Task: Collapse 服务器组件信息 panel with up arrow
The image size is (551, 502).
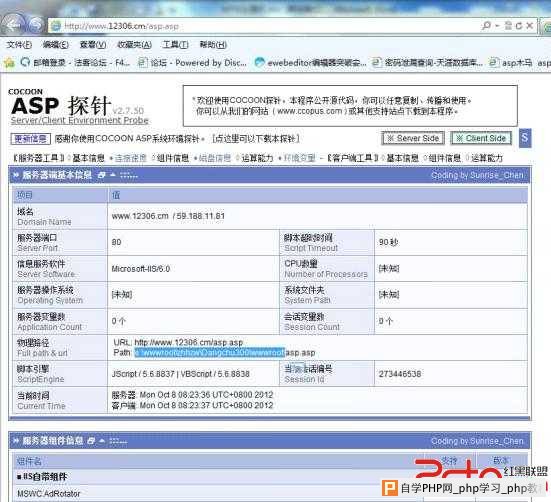Action: [102, 441]
